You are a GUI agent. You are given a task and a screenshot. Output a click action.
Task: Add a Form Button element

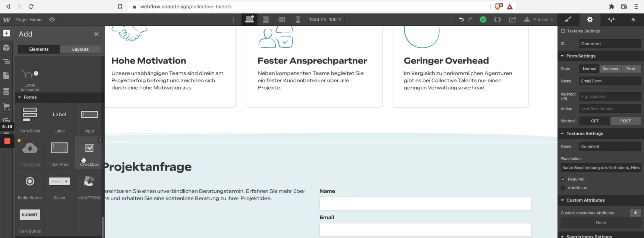click(30, 220)
